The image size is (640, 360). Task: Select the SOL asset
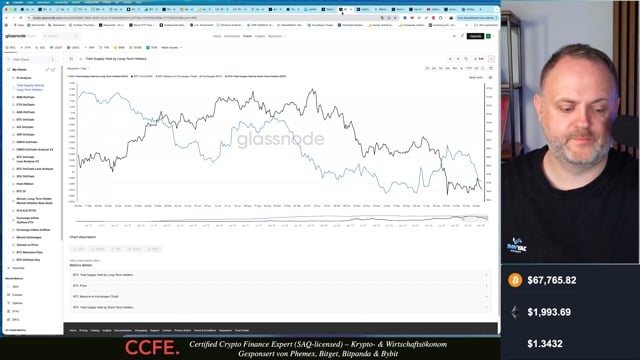[x=40, y=48]
